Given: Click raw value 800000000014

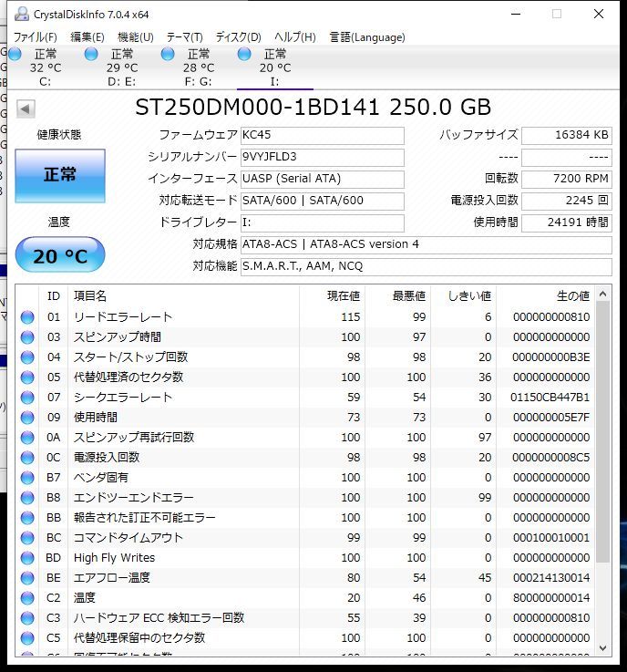Looking at the screenshot, I should pos(551,598).
